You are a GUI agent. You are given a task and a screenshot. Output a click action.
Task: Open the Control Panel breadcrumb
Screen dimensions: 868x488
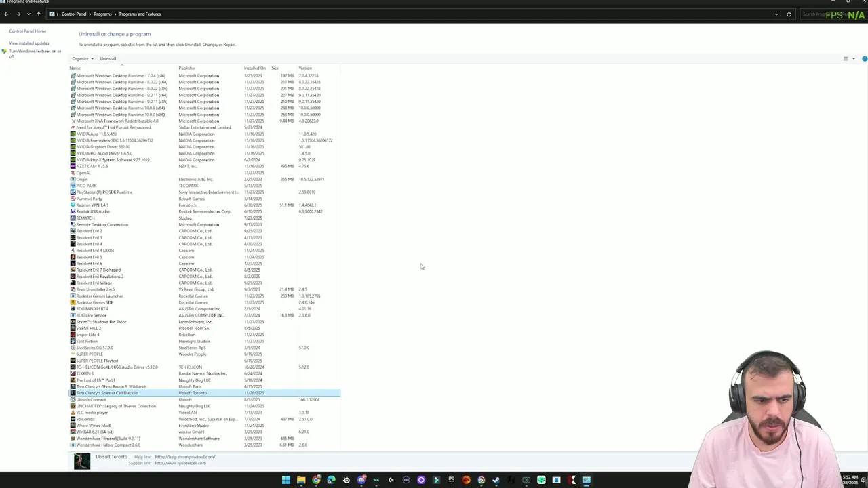74,14
